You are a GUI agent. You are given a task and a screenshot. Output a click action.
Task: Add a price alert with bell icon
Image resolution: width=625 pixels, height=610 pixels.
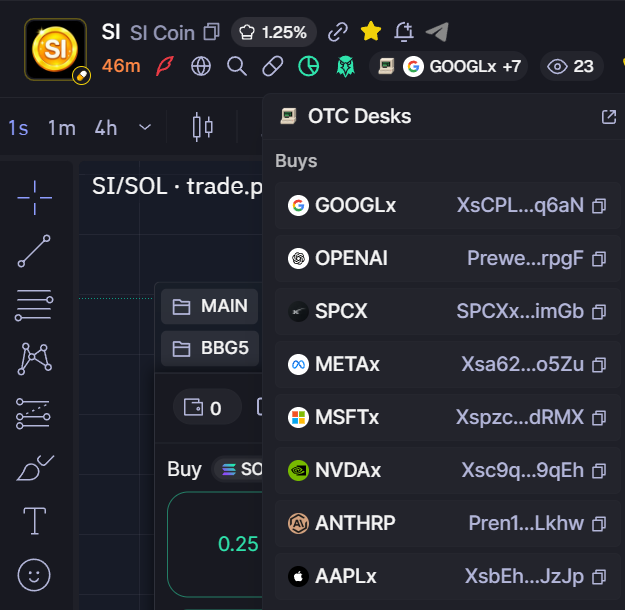click(403, 32)
